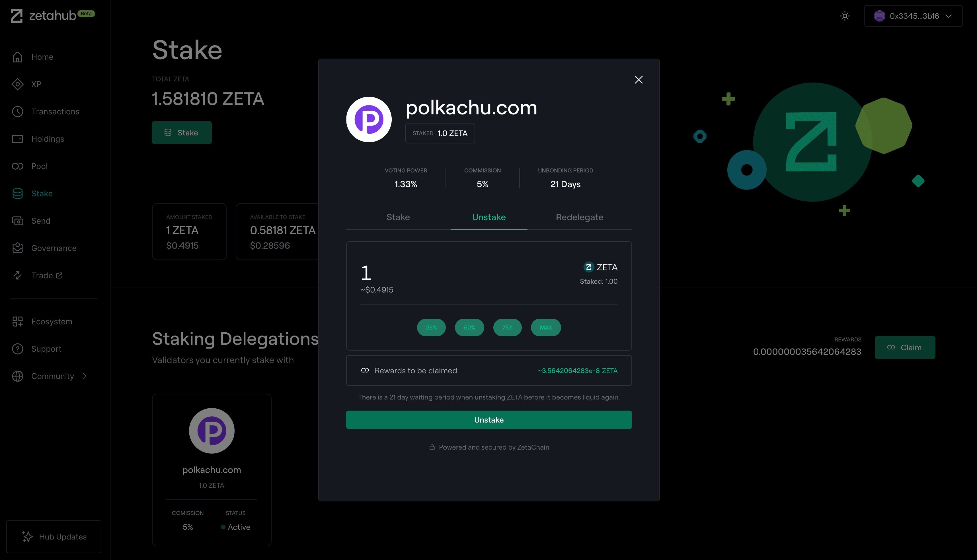Select the XP diamond icon
Screen dimensions: 977x560
click(x=18, y=84)
